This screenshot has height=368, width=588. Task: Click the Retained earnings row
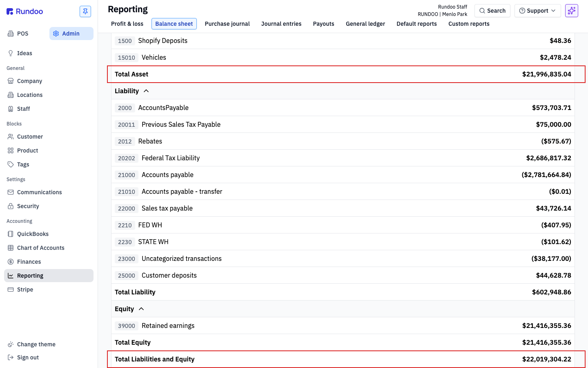click(343, 325)
